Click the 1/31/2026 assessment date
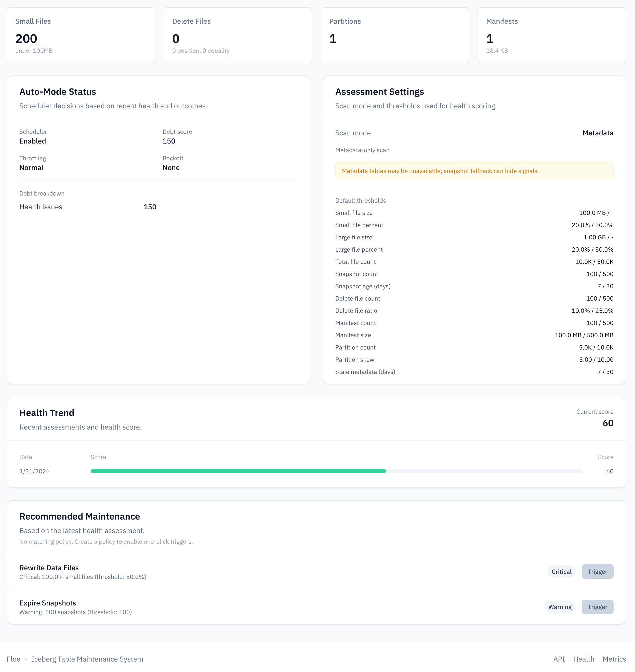 (34, 471)
